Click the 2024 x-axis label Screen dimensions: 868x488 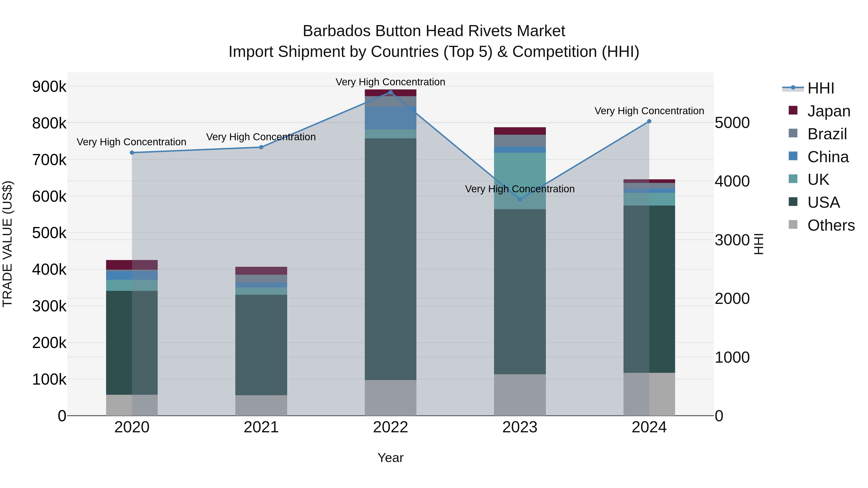pyautogui.click(x=649, y=427)
